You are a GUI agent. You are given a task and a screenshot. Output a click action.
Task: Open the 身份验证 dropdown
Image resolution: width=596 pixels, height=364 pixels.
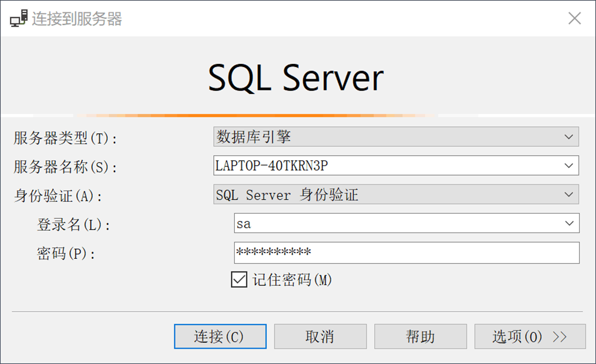[396, 194]
